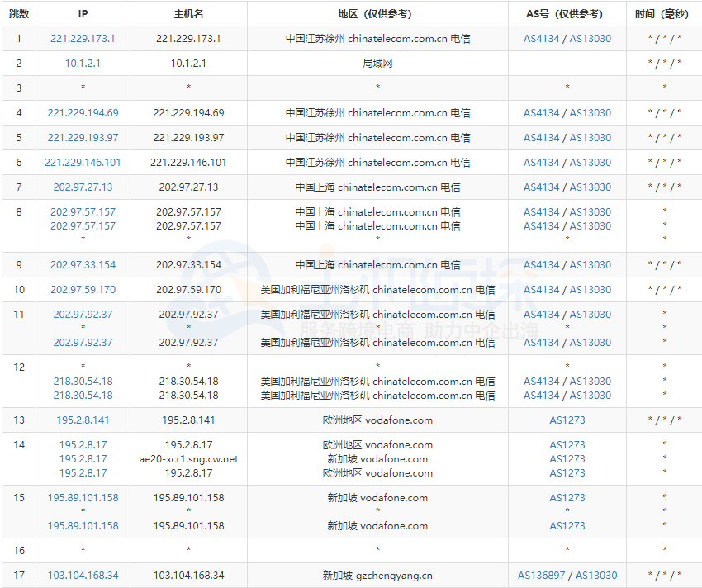Click the 202.97.92.37 link in hop 11
The height and width of the screenshot is (588, 702).
tap(82, 314)
